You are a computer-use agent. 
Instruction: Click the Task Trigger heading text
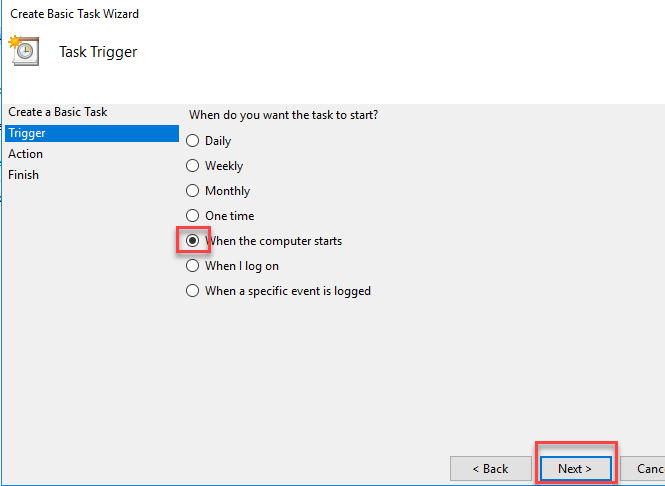click(98, 52)
